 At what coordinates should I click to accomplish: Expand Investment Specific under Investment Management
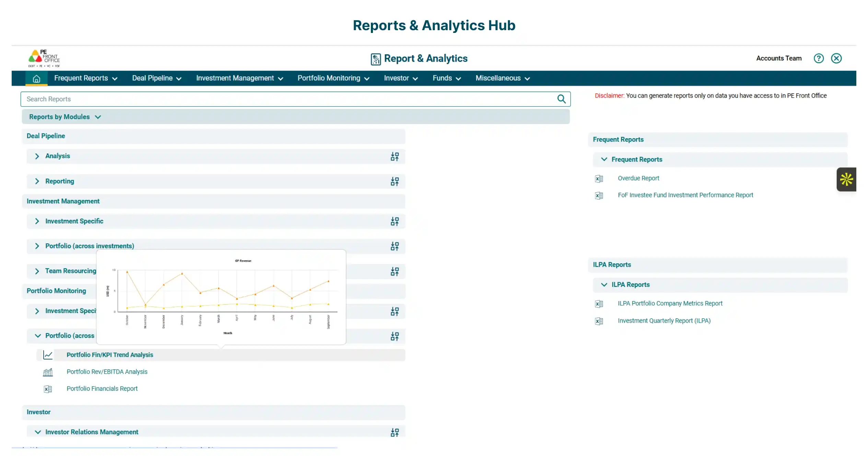click(37, 221)
